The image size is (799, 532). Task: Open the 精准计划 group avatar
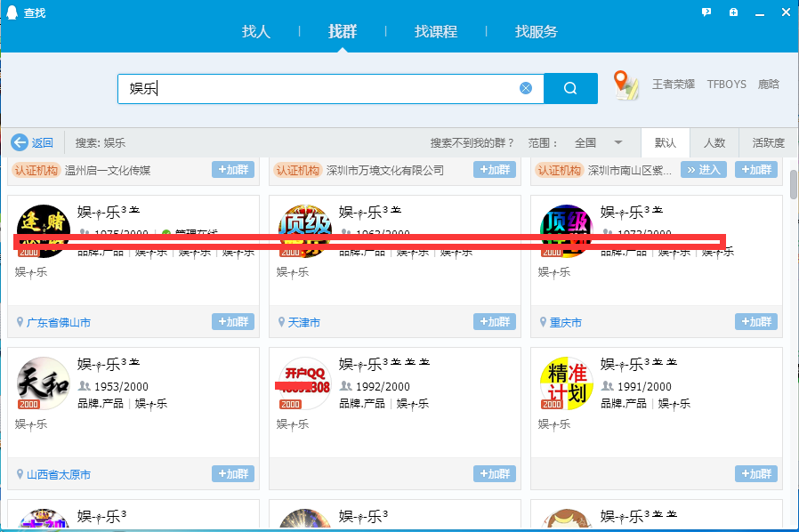[566, 383]
